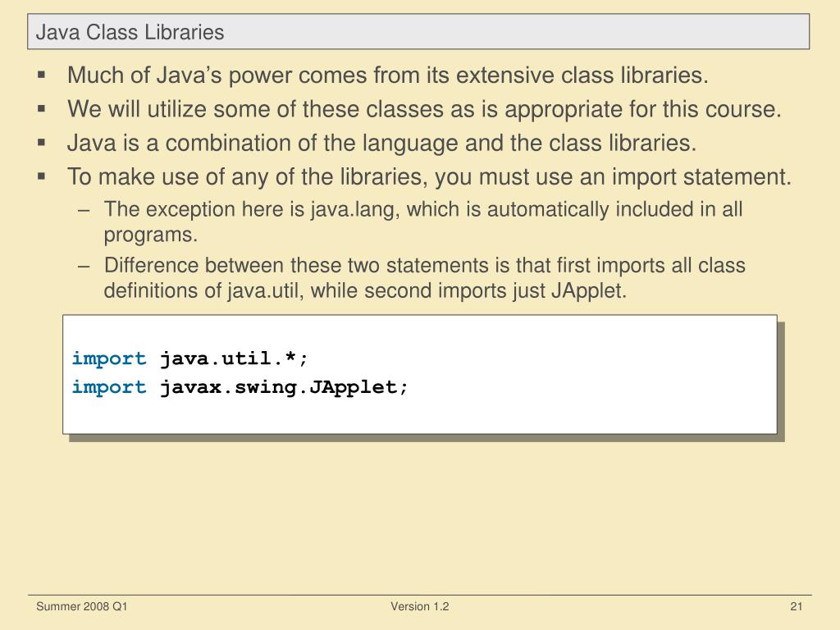Click the square bullet marker before "Java is a combination"
This screenshot has width=840, height=630.
(x=41, y=143)
